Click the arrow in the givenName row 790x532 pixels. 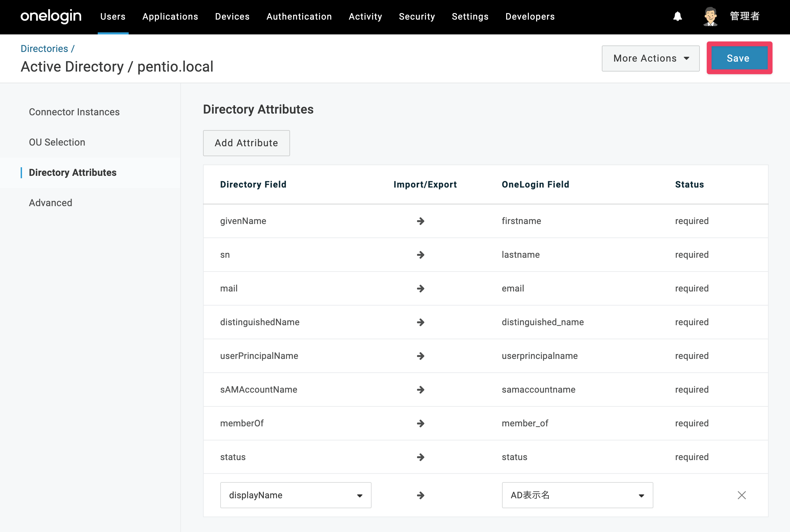coord(420,221)
